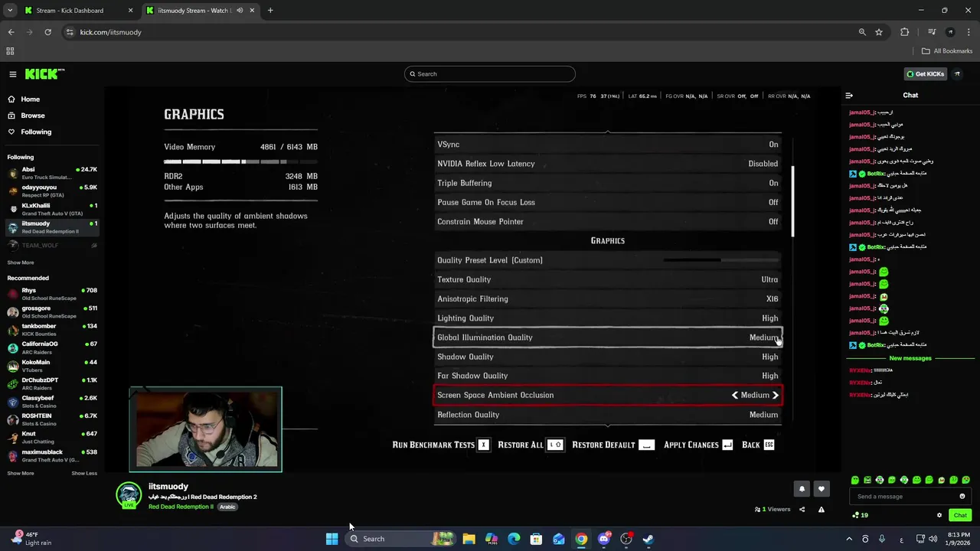This screenshot has width=980, height=551.
Task: Click the KICK logo
Action: [x=44, y=74]
